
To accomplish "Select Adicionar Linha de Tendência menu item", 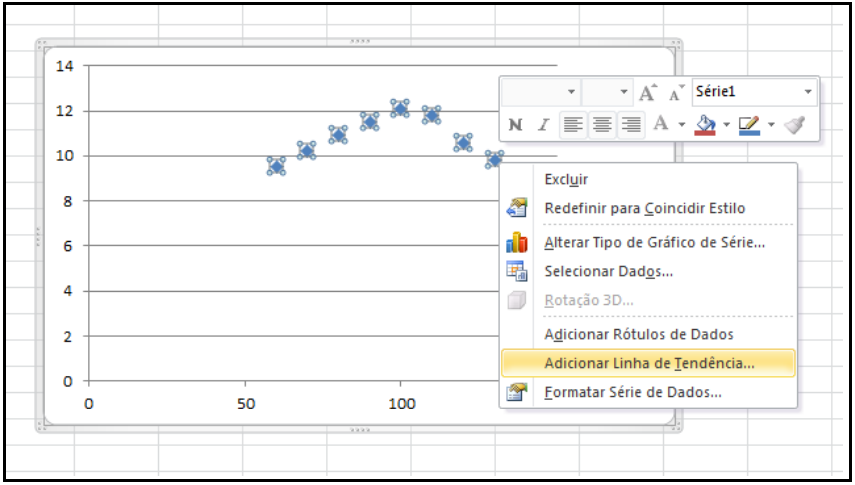I will (x=649, y=363).
